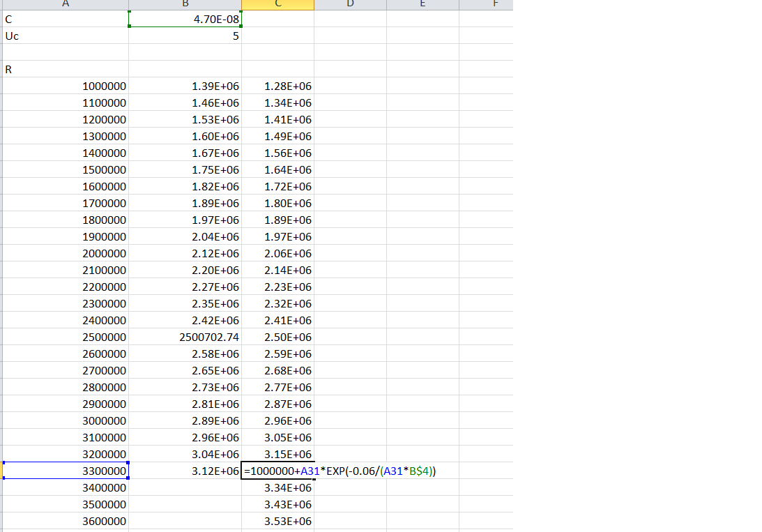Click cell 2.68E+06 in column C
The width and height of the screenshot is (762, 532).
277,371
